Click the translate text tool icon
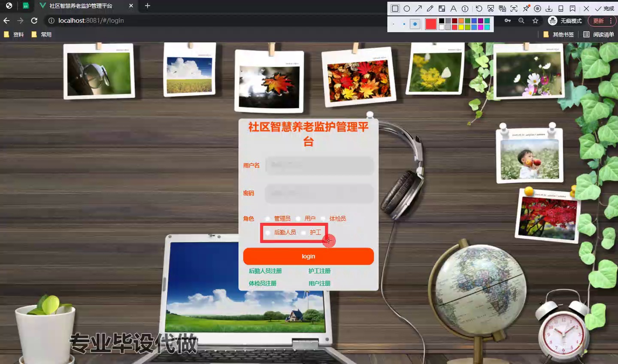Image resolution: width=618 pixels, height=364 pixels. [x=502, y=9]
